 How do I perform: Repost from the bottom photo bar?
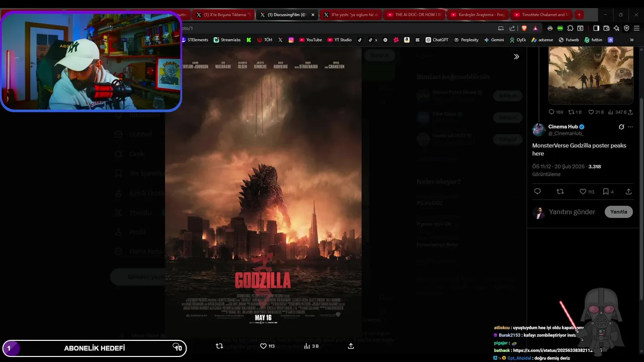[x=219, y=346]
